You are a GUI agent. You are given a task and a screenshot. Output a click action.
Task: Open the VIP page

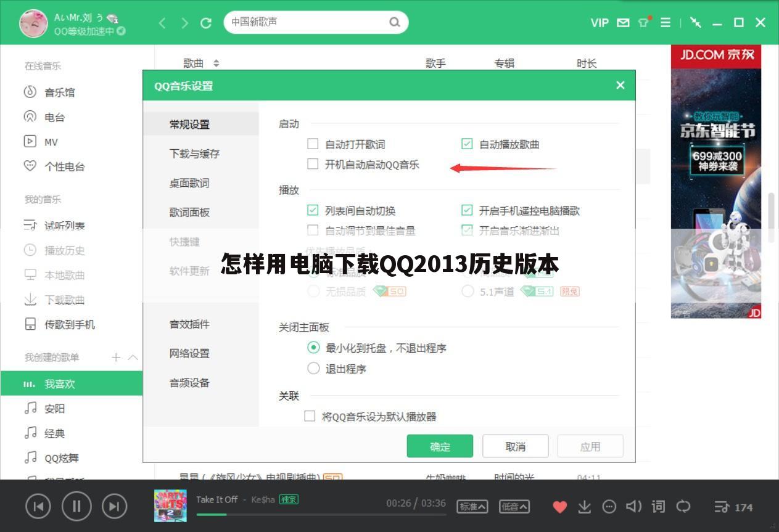pos(599,23)
